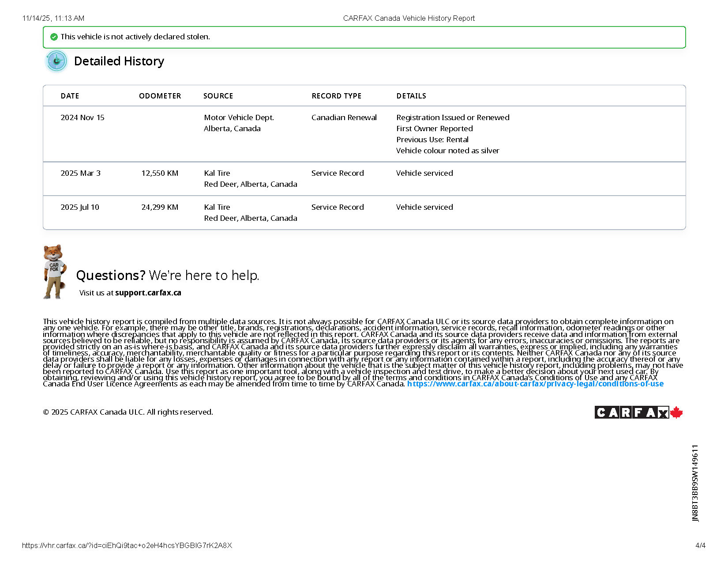Click the Car Fox mascot image

pos(55,272)
